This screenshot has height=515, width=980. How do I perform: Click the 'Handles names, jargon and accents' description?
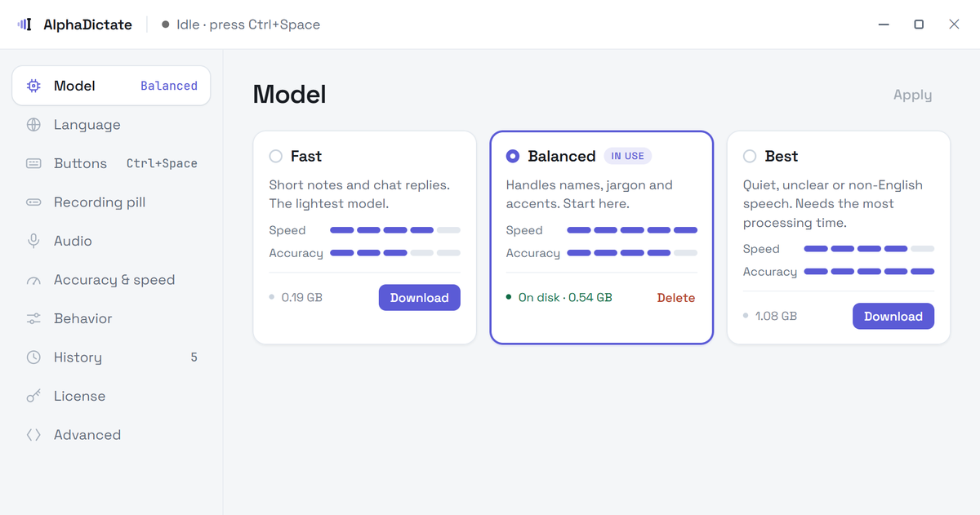(590, 194)
